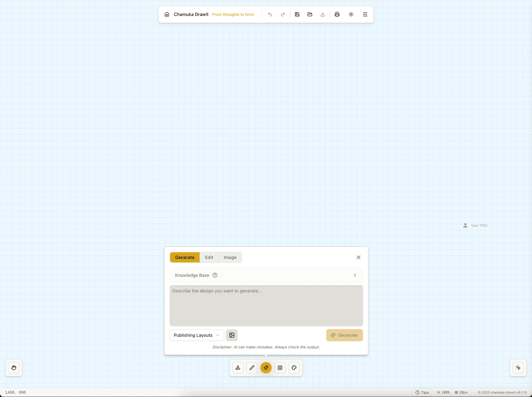Click the Generate button
This screenshot has height=397, width=532.
(x=344, y=335)
